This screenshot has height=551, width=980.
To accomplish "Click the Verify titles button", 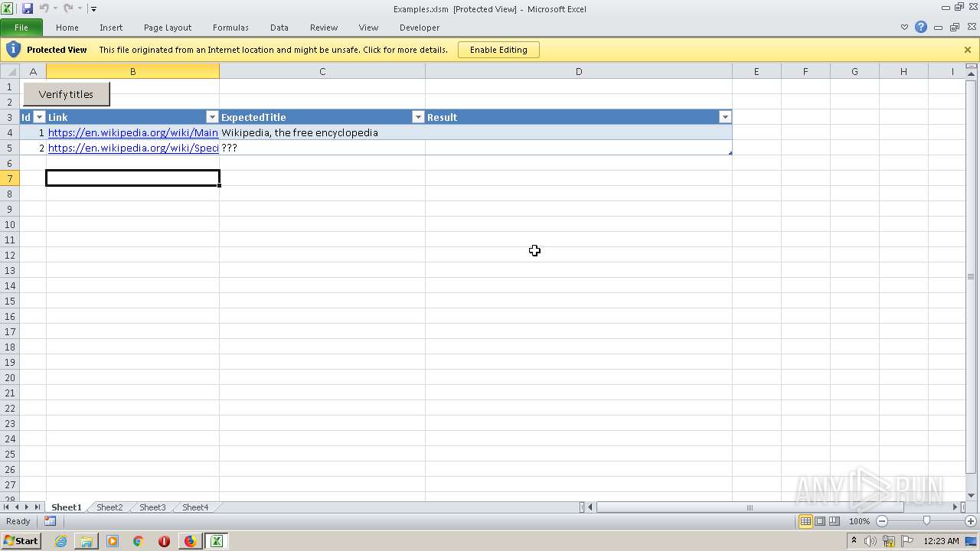I will 66,94.
